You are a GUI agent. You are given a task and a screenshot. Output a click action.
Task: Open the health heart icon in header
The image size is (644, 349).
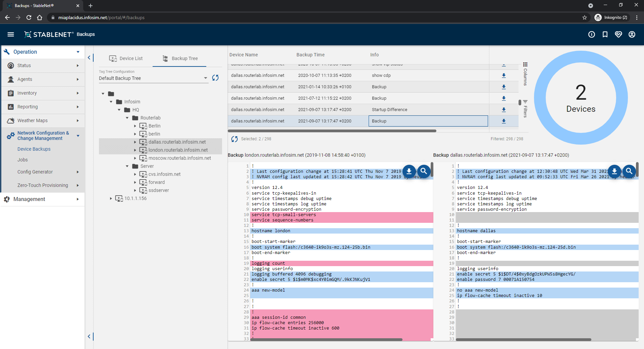pos(619,34)
